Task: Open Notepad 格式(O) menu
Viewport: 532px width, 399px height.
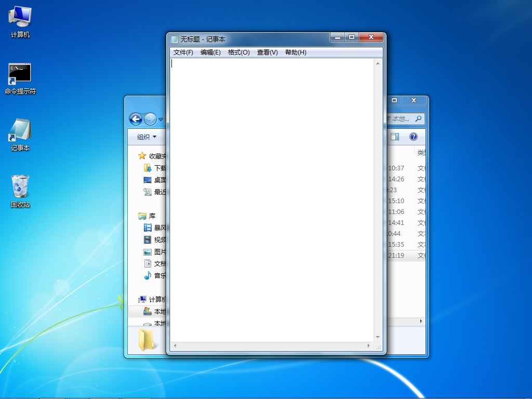Action: 239,52
